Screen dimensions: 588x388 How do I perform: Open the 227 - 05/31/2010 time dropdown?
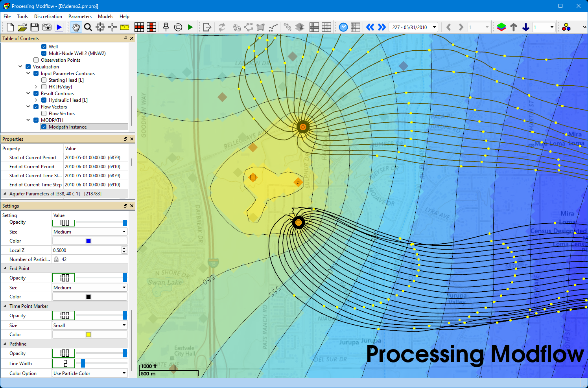(x=434, y=27)
